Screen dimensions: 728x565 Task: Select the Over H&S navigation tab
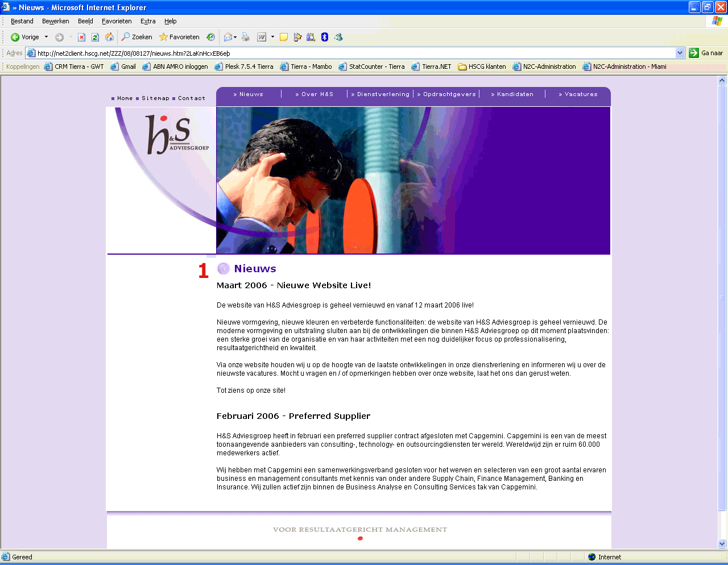tap(315, 94)
